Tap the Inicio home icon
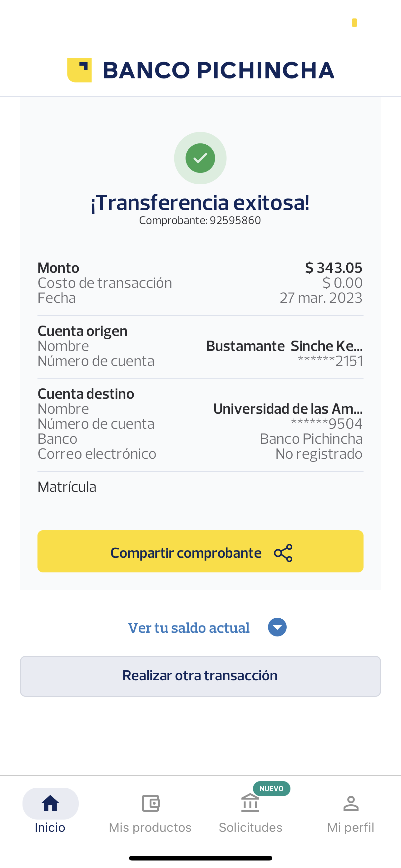This screenshot has width=401, height=868. click(x=51, y=803)
